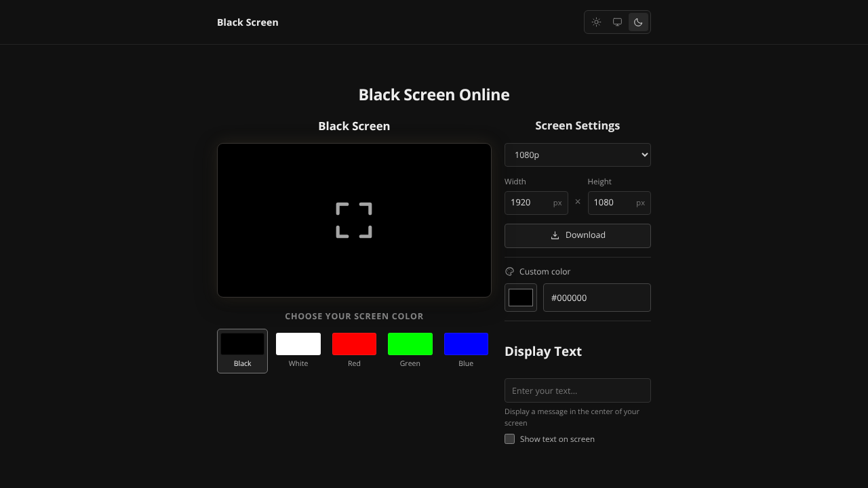
Task: Click the Custom color label text
Action: click(x=545, y=272)
